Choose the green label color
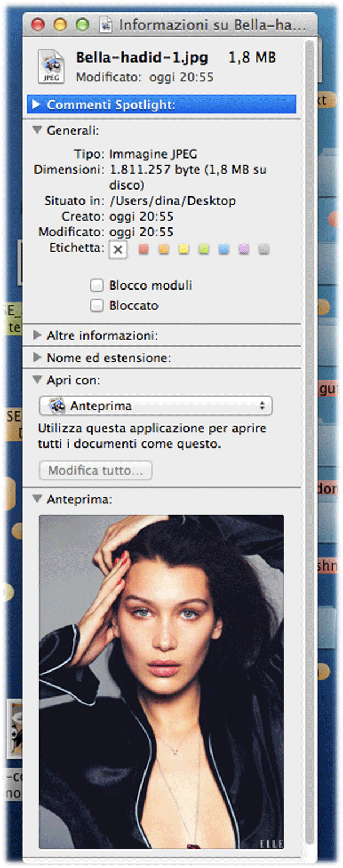This screenshot has height=868, width=343. pos(204,249)
